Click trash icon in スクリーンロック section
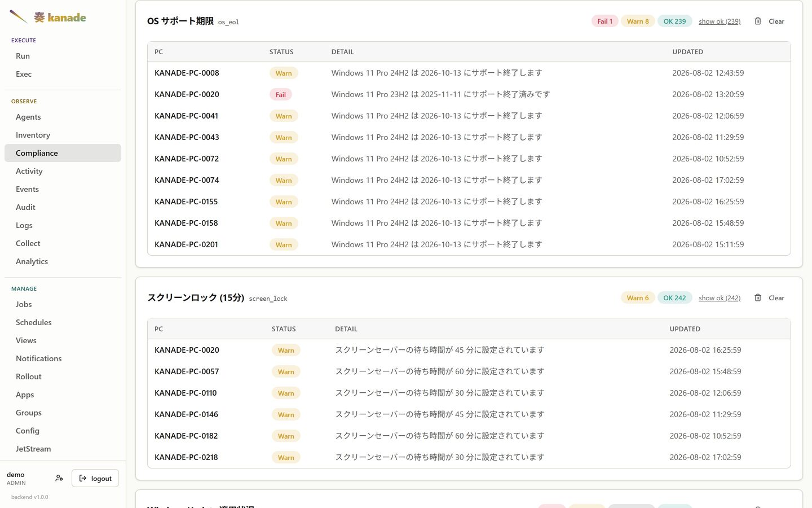 pos(758,297)
